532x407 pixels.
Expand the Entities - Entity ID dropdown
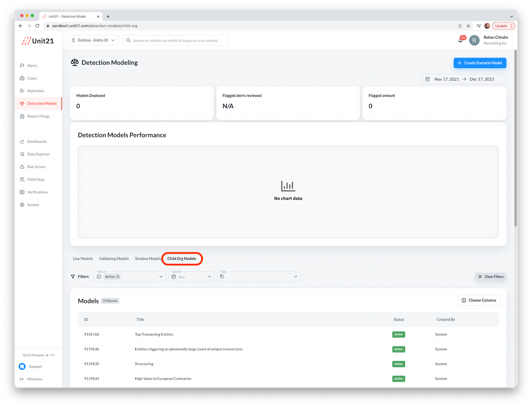point(93,40)
